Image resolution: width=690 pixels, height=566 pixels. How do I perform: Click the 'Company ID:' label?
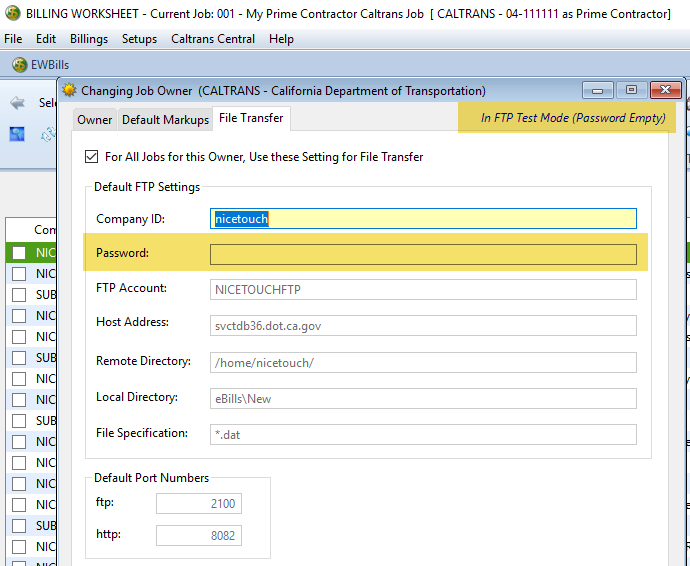point(130,219)
